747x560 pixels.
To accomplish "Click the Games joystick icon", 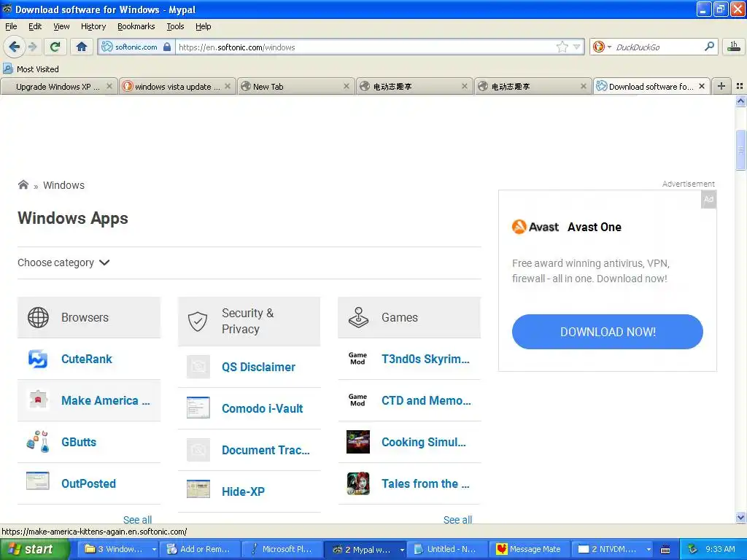I will [x=358, y=318].
